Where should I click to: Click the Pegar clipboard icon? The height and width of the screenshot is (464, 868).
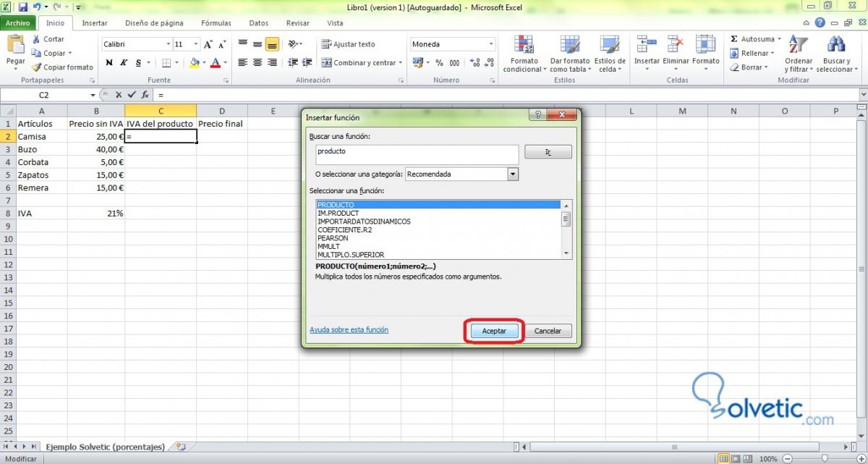pos(15,45)
